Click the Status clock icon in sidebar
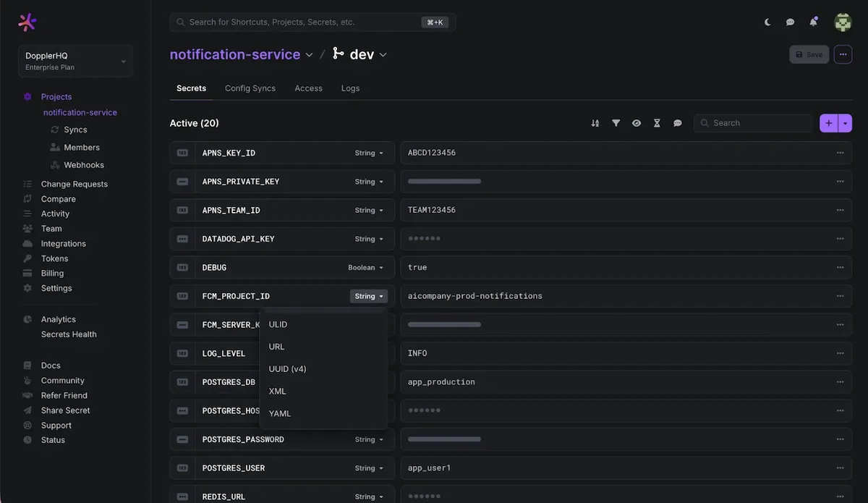This screenshot has height=503, width=868. point(27,440)
